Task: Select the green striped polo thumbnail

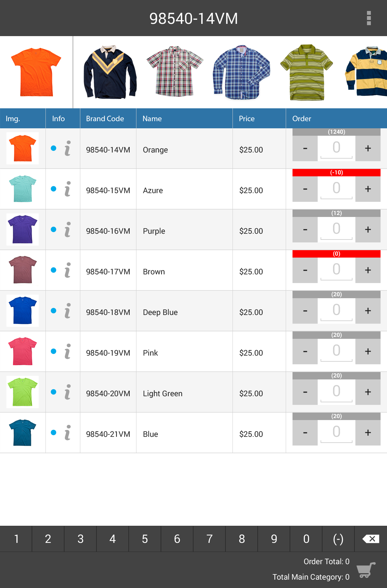Action: pyautogui.click(x=306, y=72)
